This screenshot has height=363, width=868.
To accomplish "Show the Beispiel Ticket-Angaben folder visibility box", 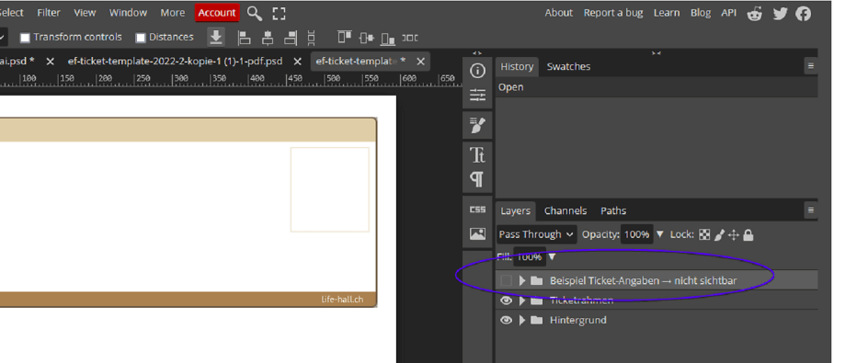I will pos(506,280).
